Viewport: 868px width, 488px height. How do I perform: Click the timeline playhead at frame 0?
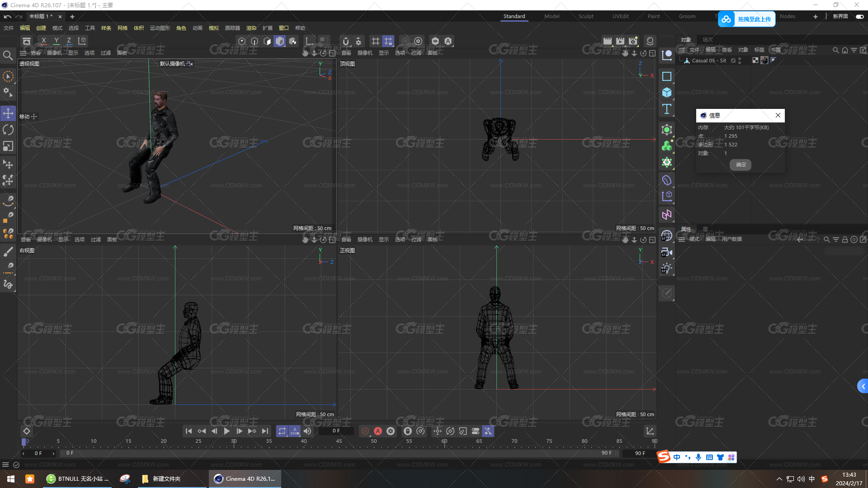[x=24, y=441]
